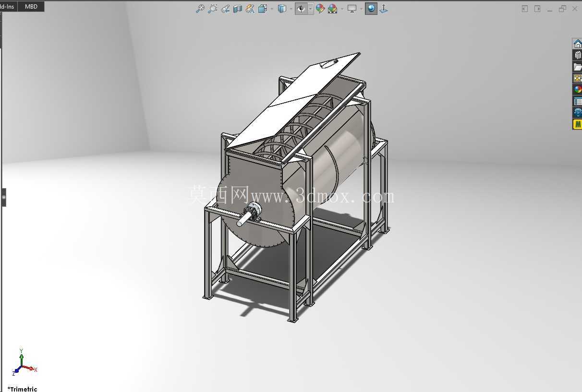Click the View Orientation cube icon
582x392 pixels.
(x=263, y=9)
